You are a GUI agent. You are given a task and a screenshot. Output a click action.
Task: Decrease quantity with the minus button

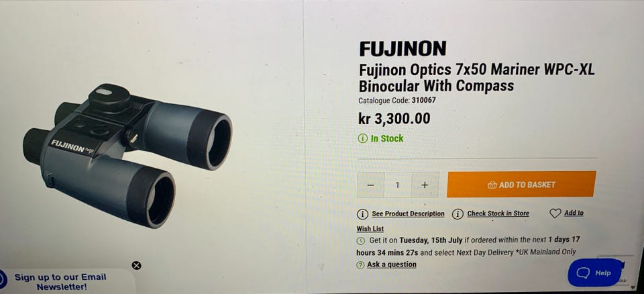coord(370,185)
